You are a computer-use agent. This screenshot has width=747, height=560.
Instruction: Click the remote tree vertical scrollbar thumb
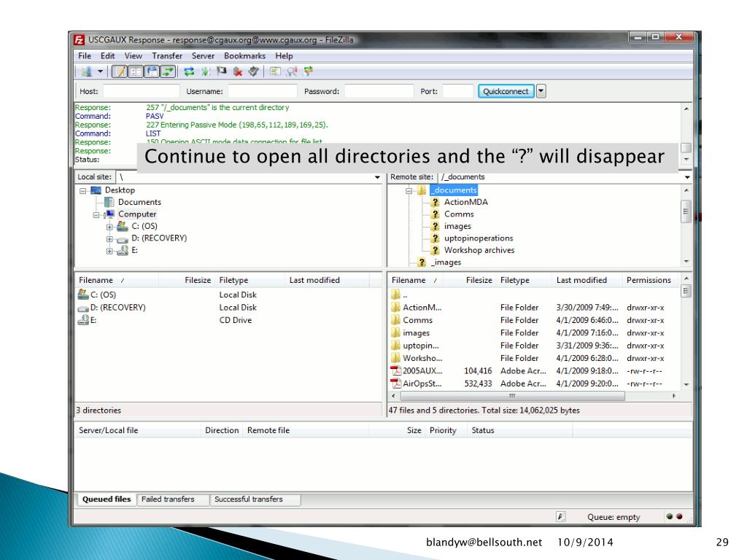pos(686,212)
